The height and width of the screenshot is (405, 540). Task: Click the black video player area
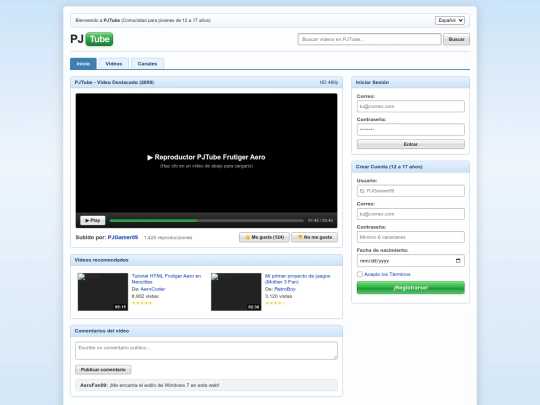pyautogui.click(x=206, y=153)
